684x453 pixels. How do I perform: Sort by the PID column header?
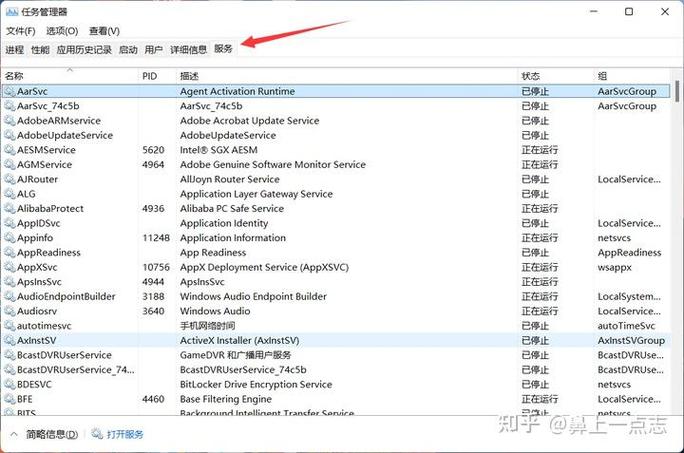(157, 76)
